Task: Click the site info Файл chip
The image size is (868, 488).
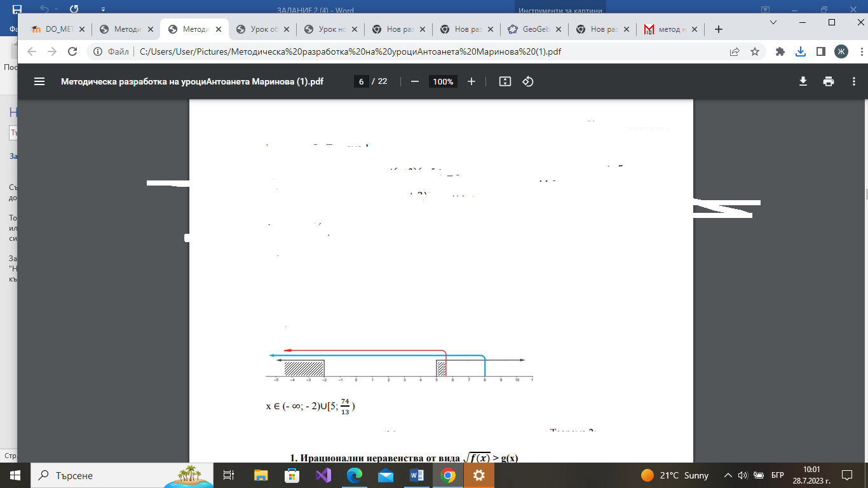Action: (x=112, y=52)
